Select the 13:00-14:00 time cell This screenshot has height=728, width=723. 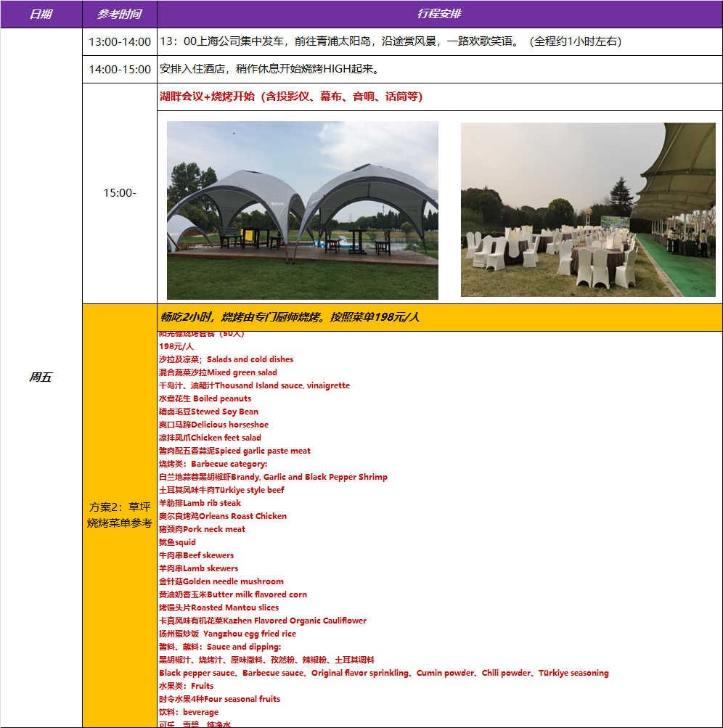pyautogui.click(x=120, y=42)
